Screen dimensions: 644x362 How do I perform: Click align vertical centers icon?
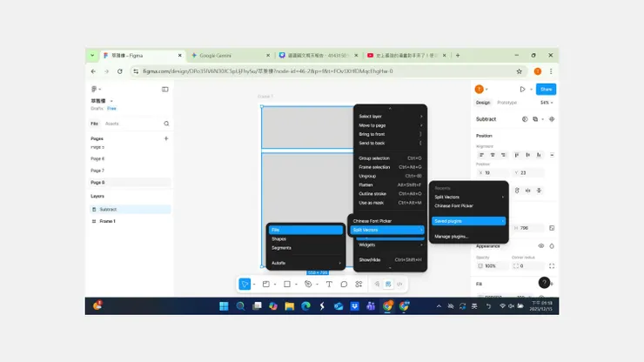(527, 155)
